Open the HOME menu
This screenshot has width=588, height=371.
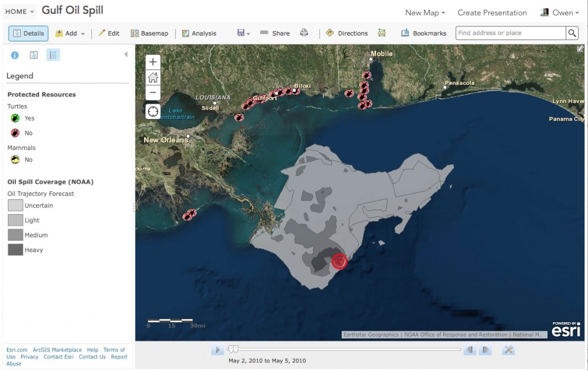pyautogui.click(x=20, y=11)
